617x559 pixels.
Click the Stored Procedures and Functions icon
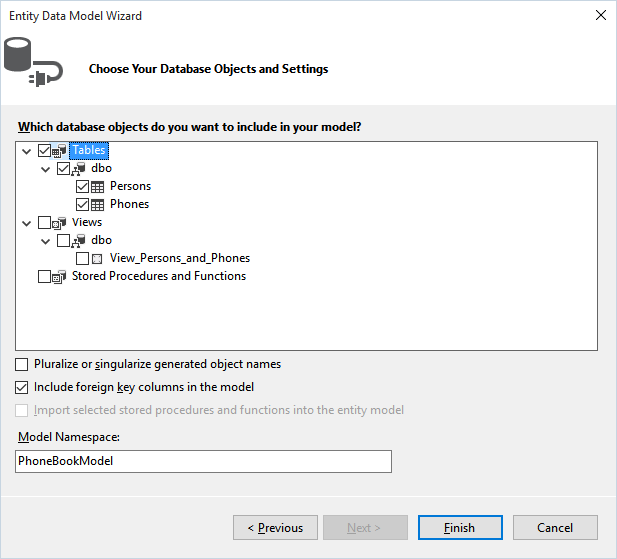click(x=59, y=277)
